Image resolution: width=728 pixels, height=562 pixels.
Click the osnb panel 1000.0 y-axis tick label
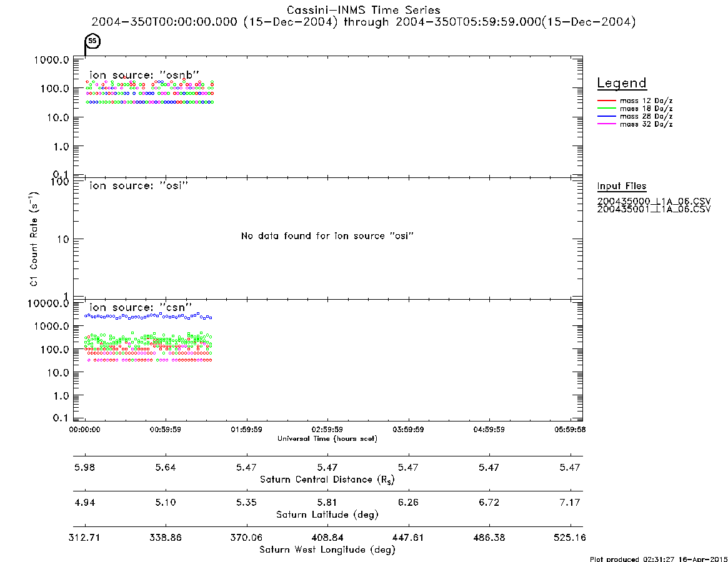click(51, 60)
